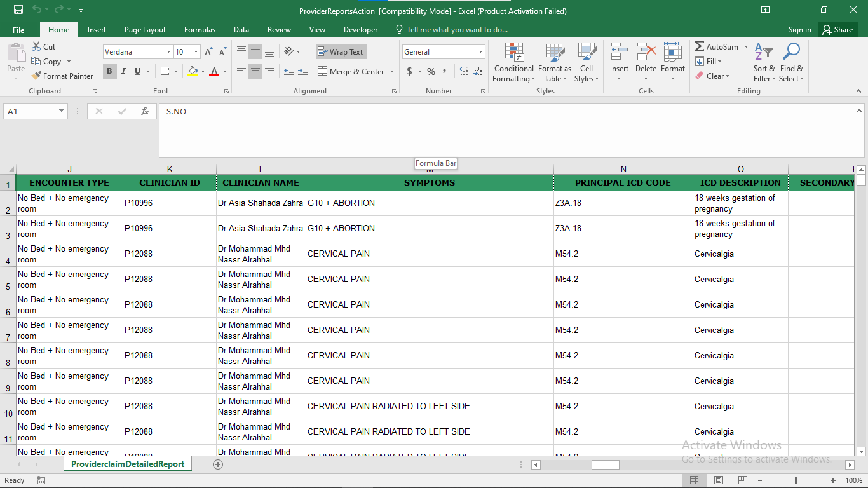Click the Insert Function fx icon
868x488 pixels.
(x=145, y=111)
